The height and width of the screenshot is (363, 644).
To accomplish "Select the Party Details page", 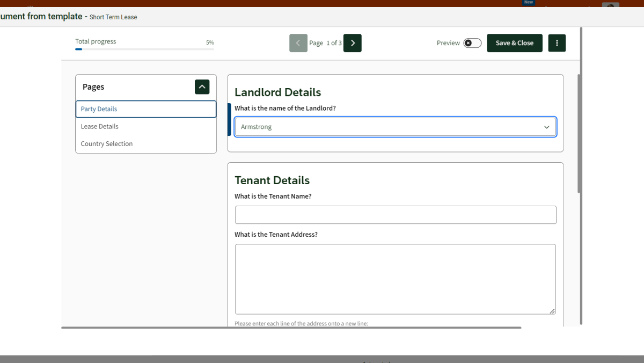I will pos(145,109).
